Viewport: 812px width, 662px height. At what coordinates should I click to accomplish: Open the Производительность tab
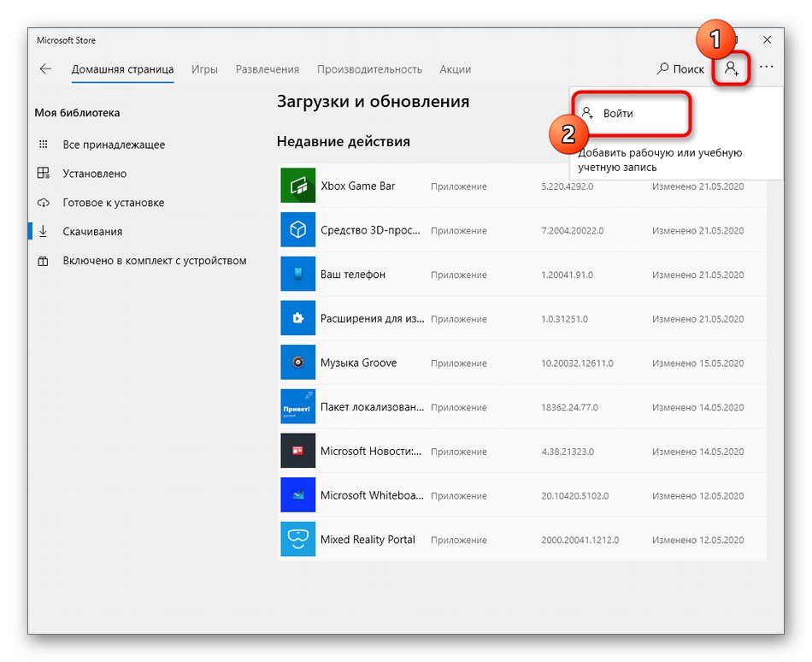pos(369,69)
